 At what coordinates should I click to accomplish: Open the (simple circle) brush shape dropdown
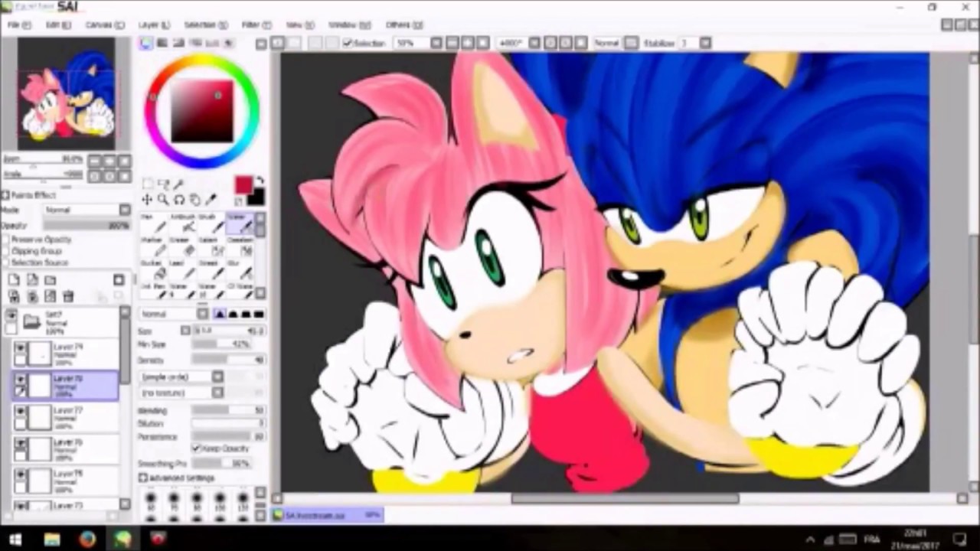pos(182,377)
